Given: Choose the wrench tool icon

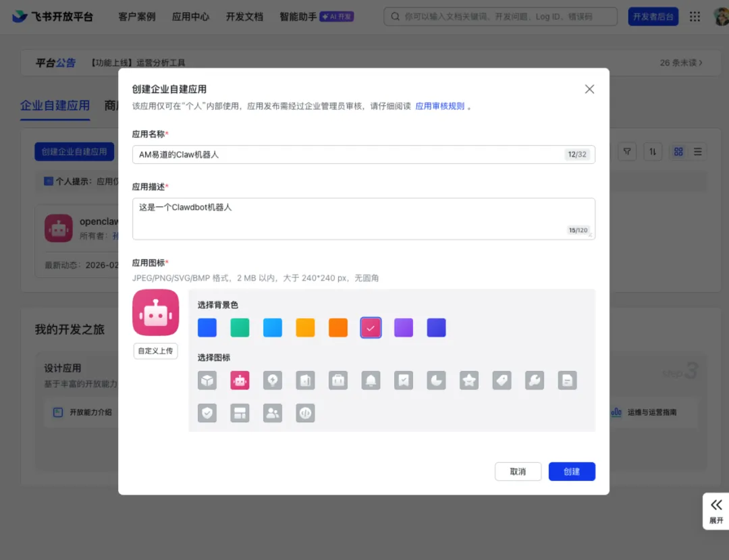Looking at the screenshot, I should pyautogui.click(x=535, y=381).
